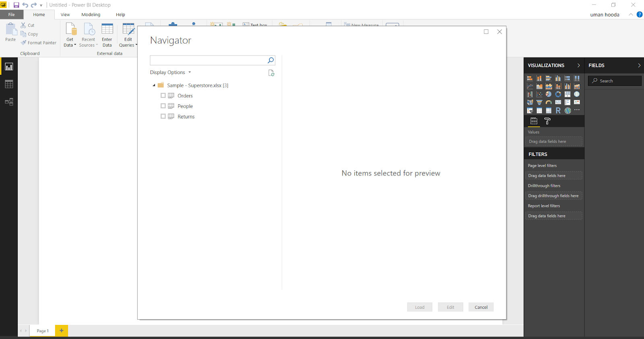Choose the Scatter chart visualization
This screenshot has height=339, width=644.
pyautogui.click(x=539, y=94)
